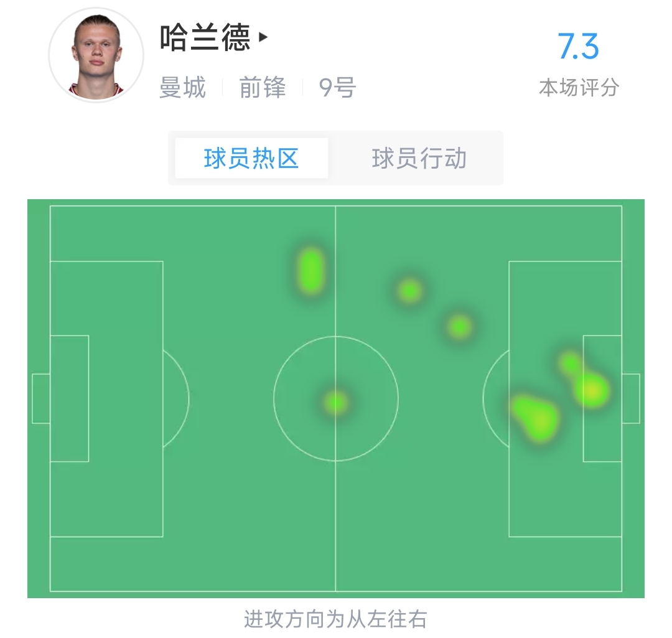Tap the 进攻方向为从左往右 caption
672x638 pixels.
[335, 619]
